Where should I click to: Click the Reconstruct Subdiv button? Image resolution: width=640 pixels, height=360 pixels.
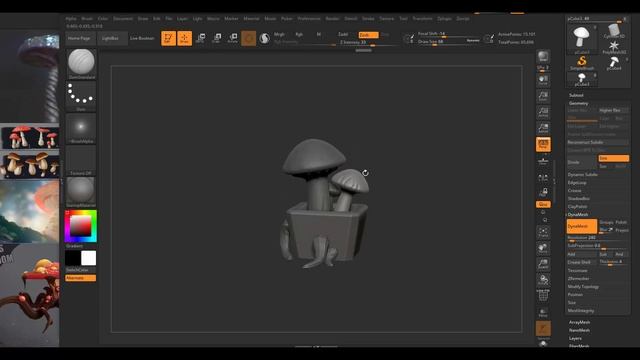point(598,142)
